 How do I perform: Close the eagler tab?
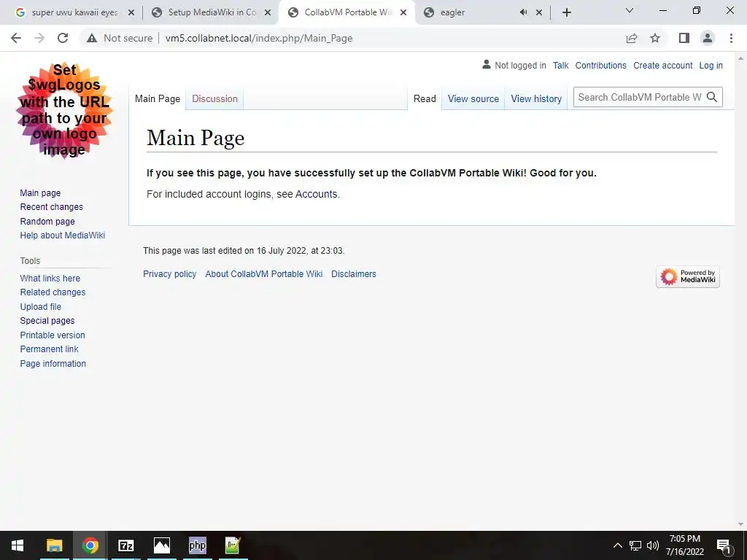539,12
